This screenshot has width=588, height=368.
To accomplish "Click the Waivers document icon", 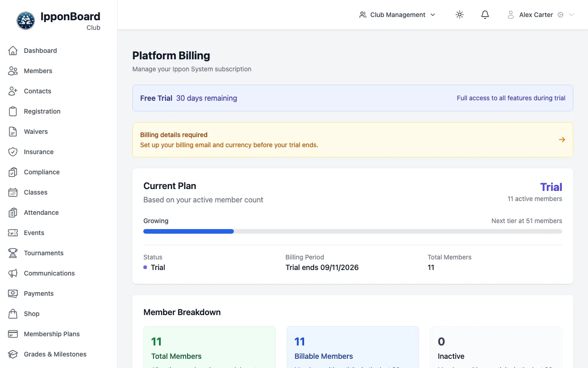I will tap(13, 132).
